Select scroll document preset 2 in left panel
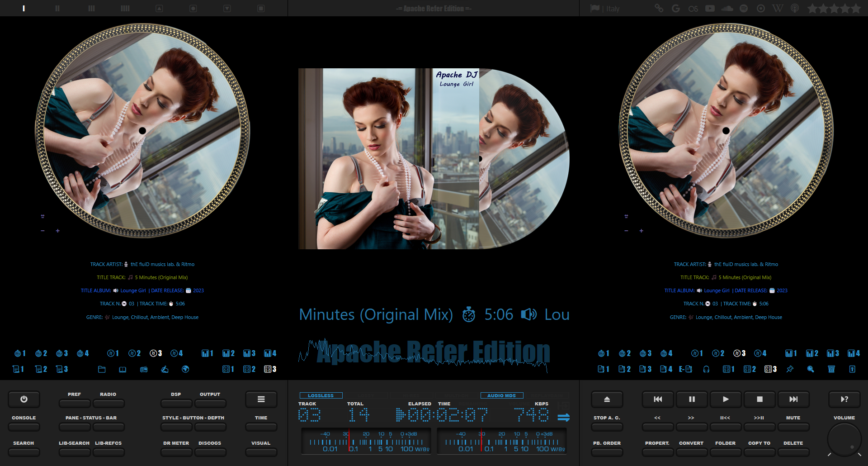 (41, 369)
